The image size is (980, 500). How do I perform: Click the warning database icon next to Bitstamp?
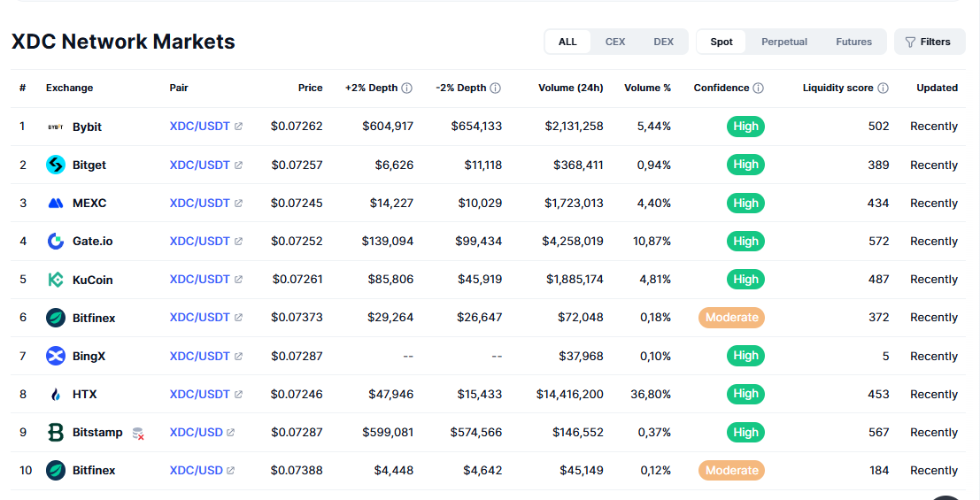click(138, 433)
